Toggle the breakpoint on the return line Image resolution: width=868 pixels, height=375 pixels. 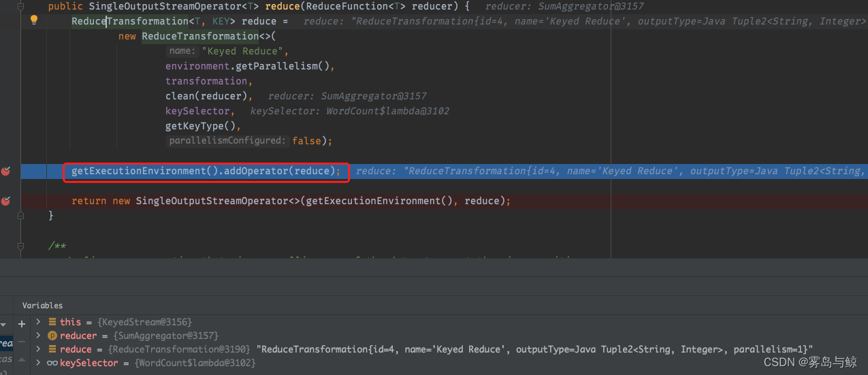coord(6,201)
